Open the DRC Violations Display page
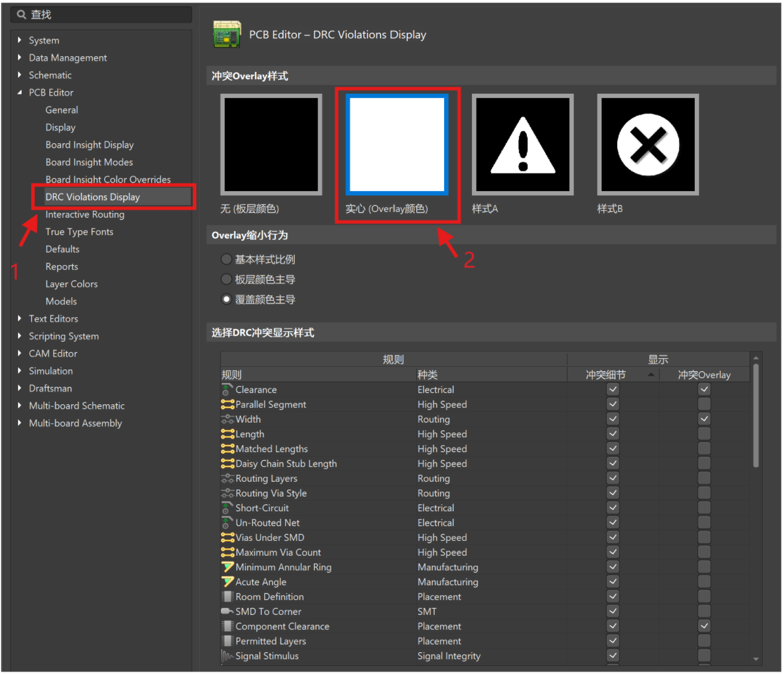 click(x=93, y=197)
